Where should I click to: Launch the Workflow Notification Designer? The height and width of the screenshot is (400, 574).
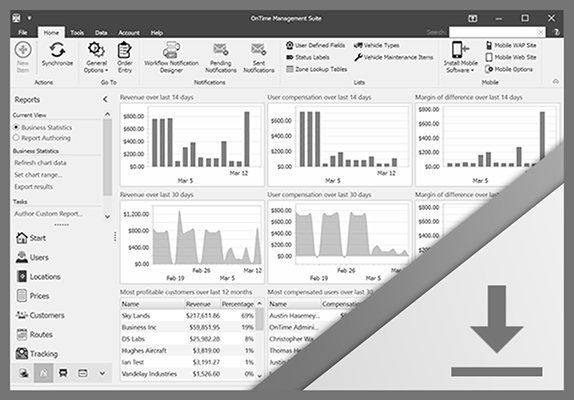171,57
